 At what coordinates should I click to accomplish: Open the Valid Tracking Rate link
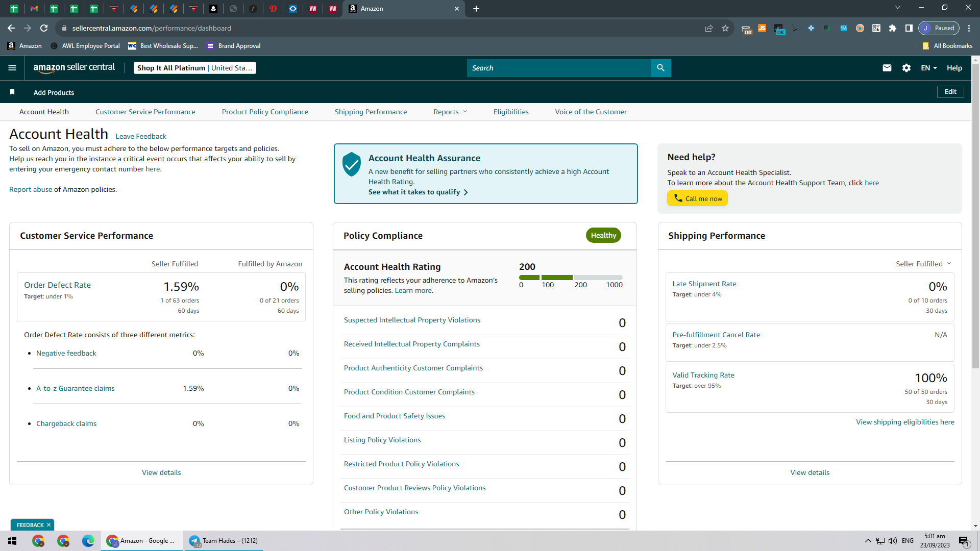(703, 375)
